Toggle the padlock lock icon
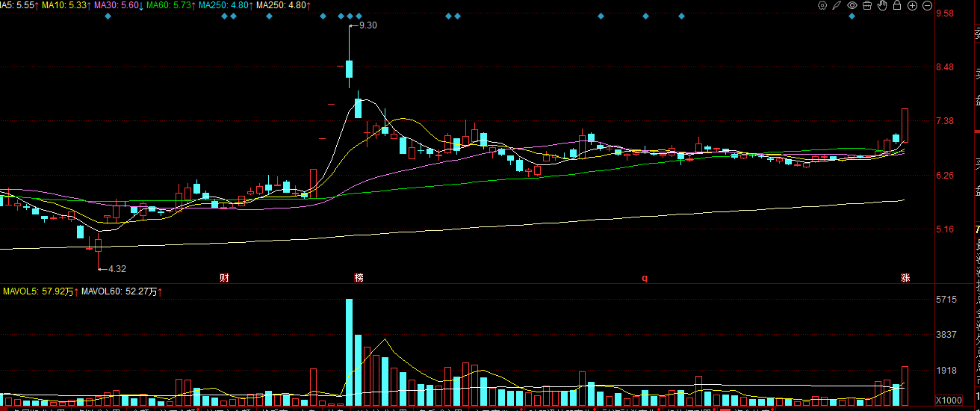980x411 pixels. point(897,5)
